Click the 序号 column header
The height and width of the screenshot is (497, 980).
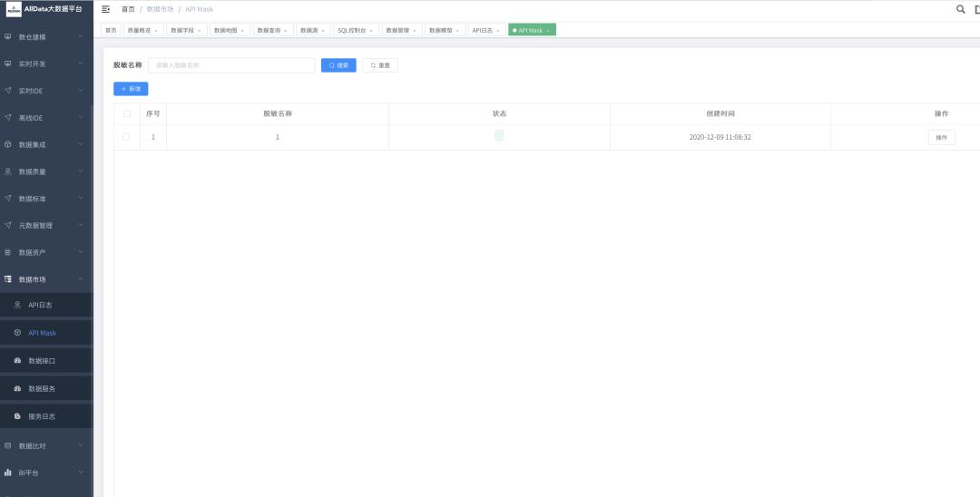pyautogui.click(x=153, y=113)
